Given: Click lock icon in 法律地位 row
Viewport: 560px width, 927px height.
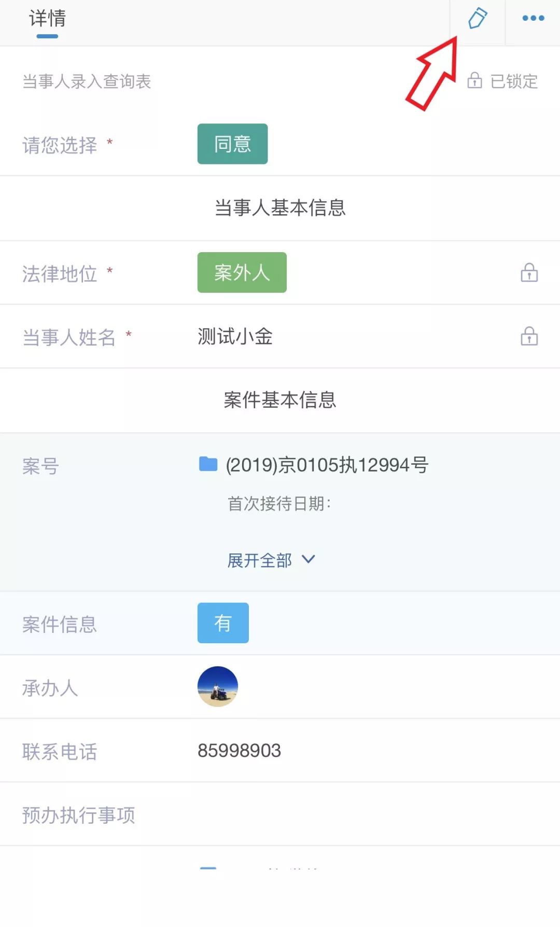Looking at the screenshot, I should (529, 272).
